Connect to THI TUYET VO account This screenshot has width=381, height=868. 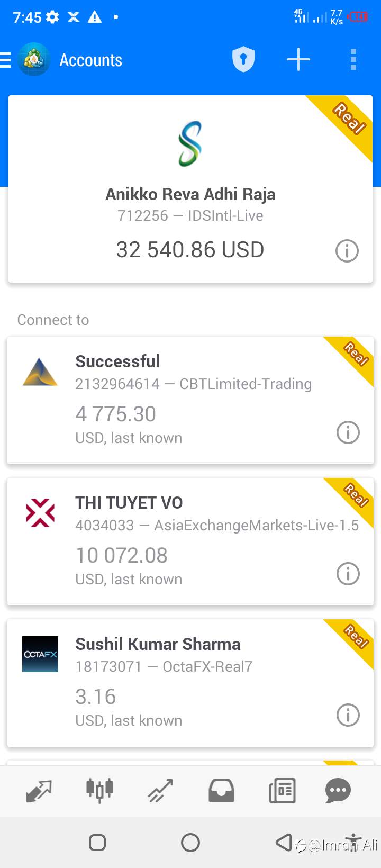pos(190,541)
